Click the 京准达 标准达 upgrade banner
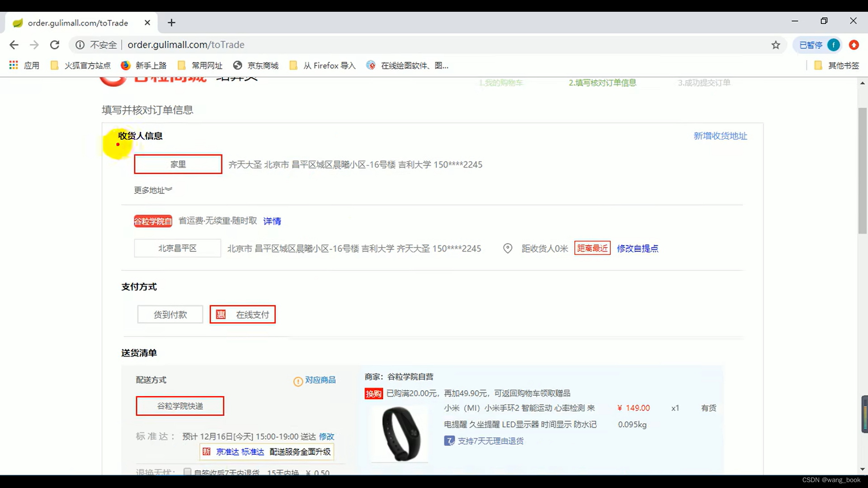This screenshot has width=868, height=488. pyautogui.click(x=267, y=452)
